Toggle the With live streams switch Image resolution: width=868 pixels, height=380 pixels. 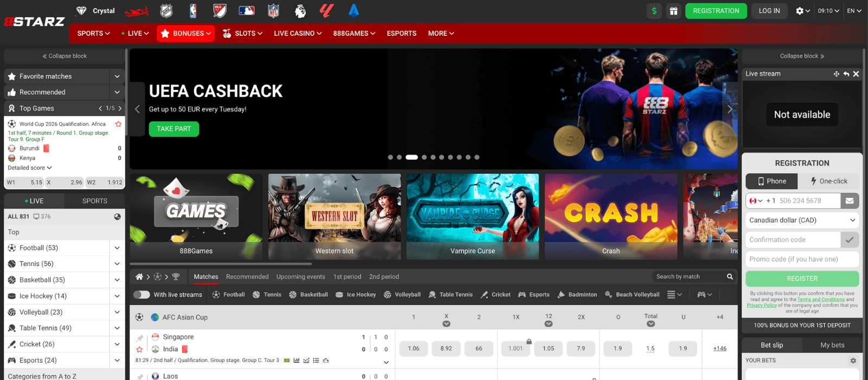(142, 295)
